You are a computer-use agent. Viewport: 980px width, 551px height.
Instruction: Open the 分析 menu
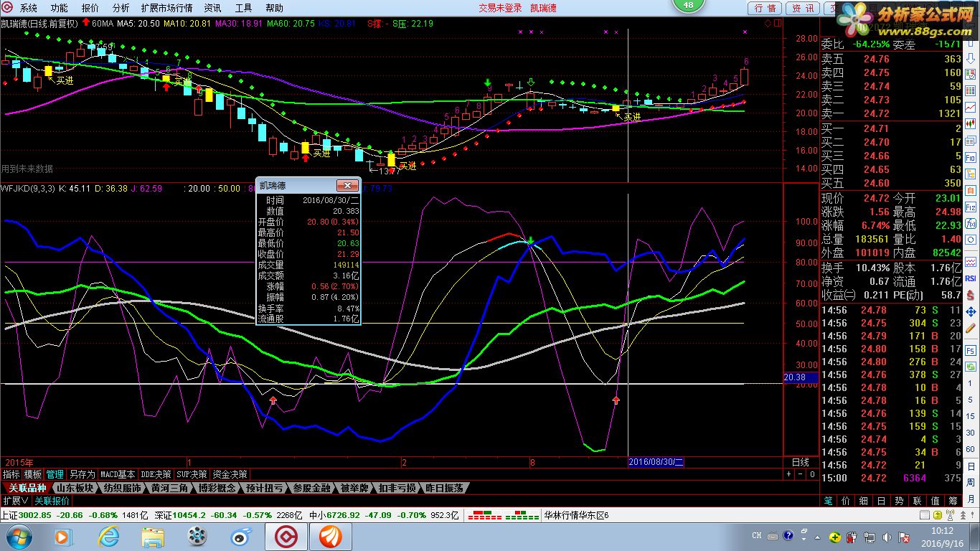pos(121,8)
